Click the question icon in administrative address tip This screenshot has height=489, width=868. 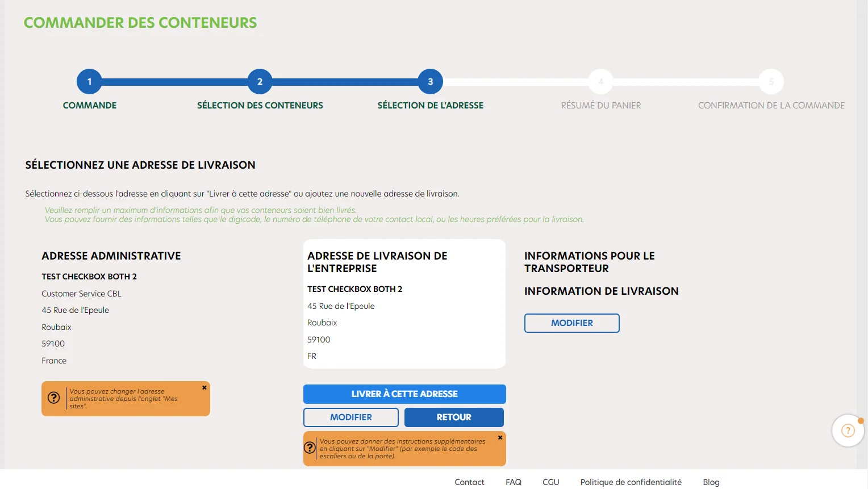54,398
